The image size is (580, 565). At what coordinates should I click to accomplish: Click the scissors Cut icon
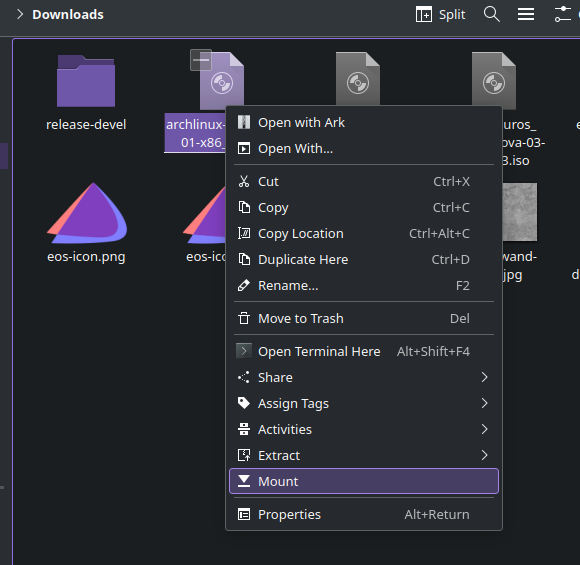(x=244, y=181)
